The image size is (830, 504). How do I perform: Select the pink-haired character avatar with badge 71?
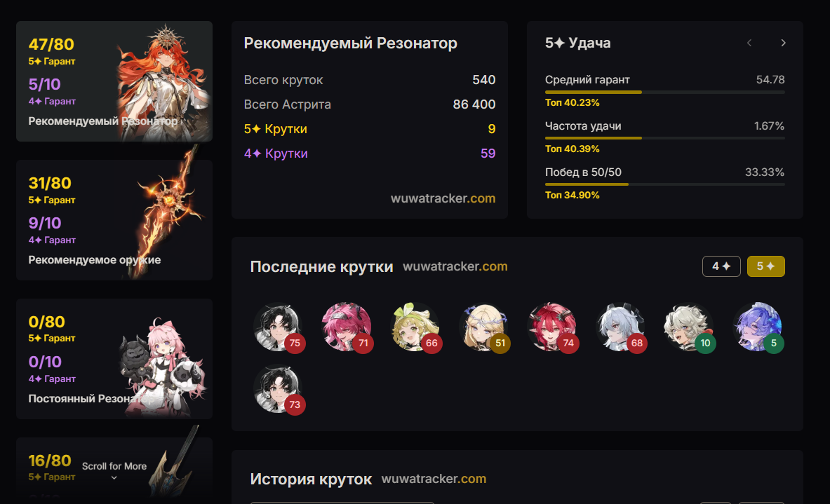(347, 327)
